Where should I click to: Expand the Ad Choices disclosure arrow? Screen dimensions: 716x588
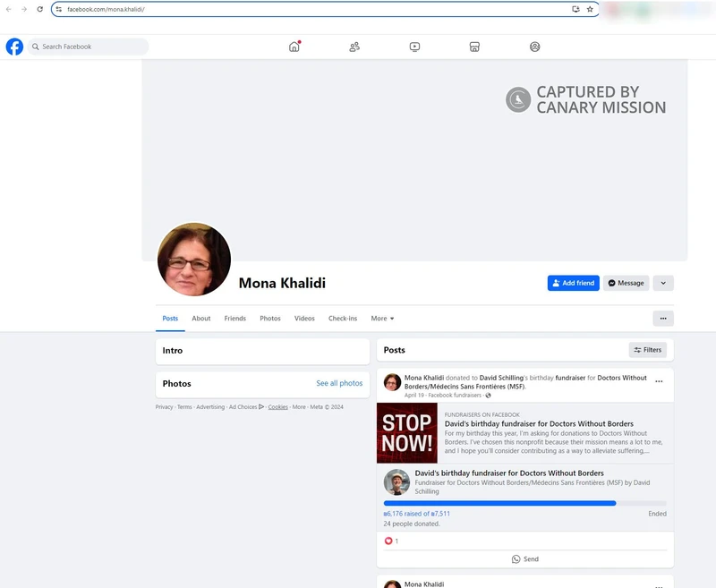click(x=260, y=406)
